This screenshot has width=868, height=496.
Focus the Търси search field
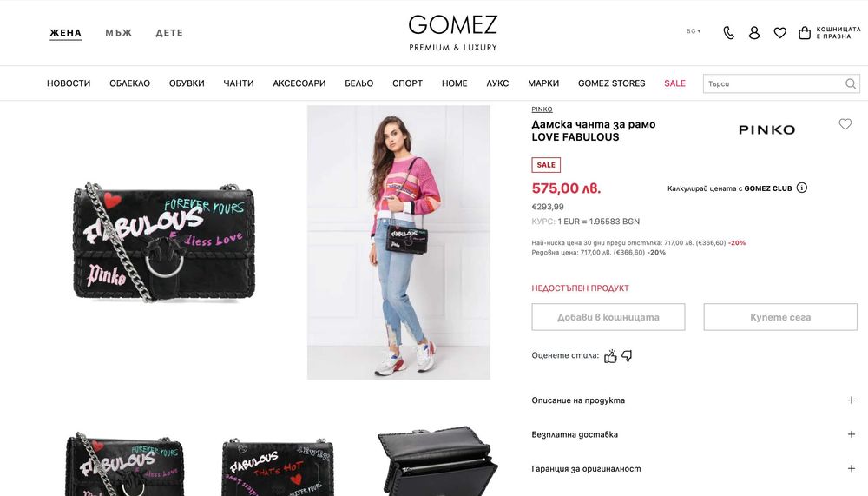click(x=773, y=83)
